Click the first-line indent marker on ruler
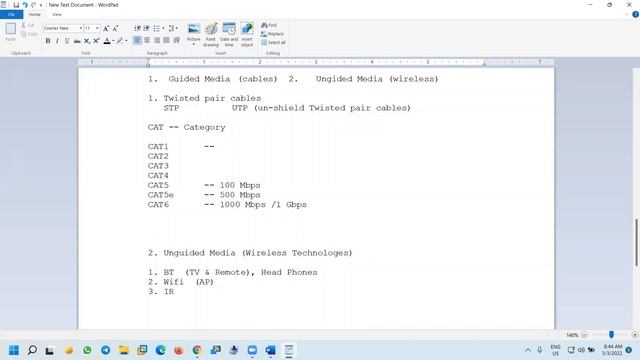640x360 pixels. 148,60
